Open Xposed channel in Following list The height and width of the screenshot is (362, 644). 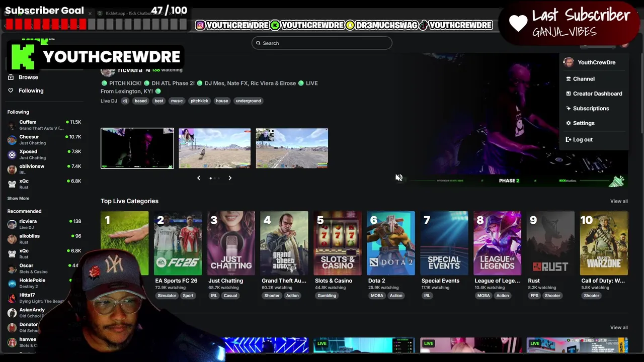click(44, 154)
